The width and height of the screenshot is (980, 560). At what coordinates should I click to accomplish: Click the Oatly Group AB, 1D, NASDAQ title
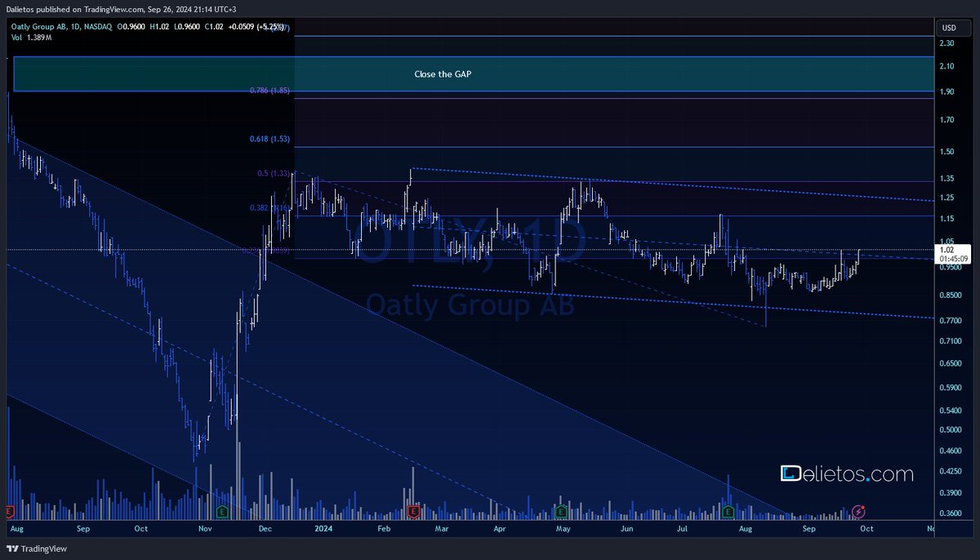(61, 27)
